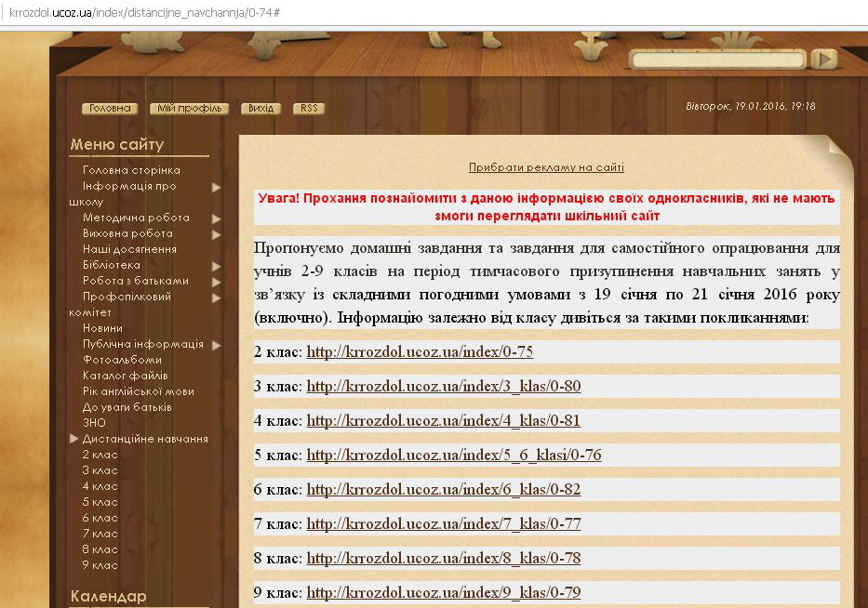Click the browser address bar URL
This screenshot has height=608, width=868.
[x=144, y=12]
